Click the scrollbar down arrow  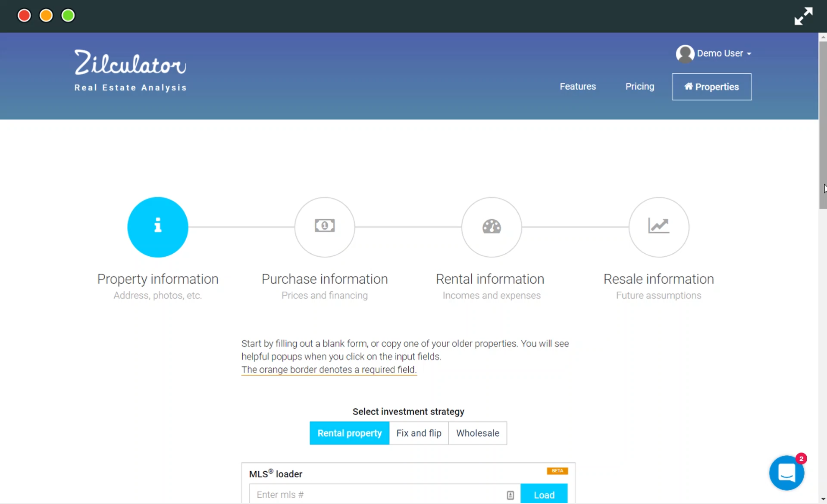click(x=823, y=499)
